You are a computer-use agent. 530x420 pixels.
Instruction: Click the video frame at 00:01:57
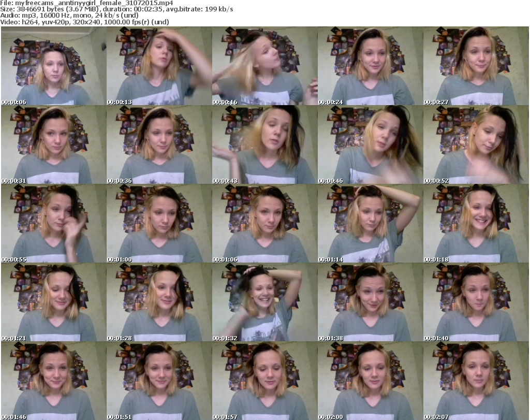(x=264, y=381)
